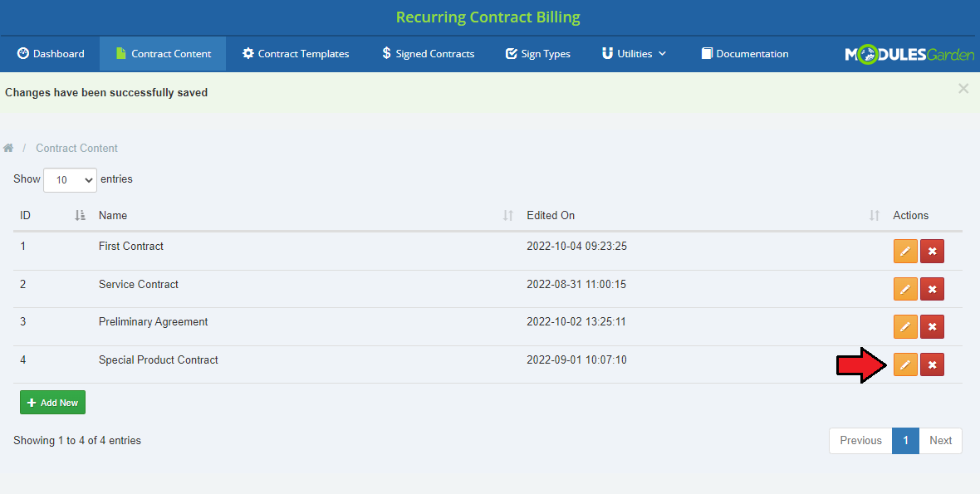Select the 'Special Product Contract' name cell
This screenshot has height=494, width=980.
(x=158, y=359)
